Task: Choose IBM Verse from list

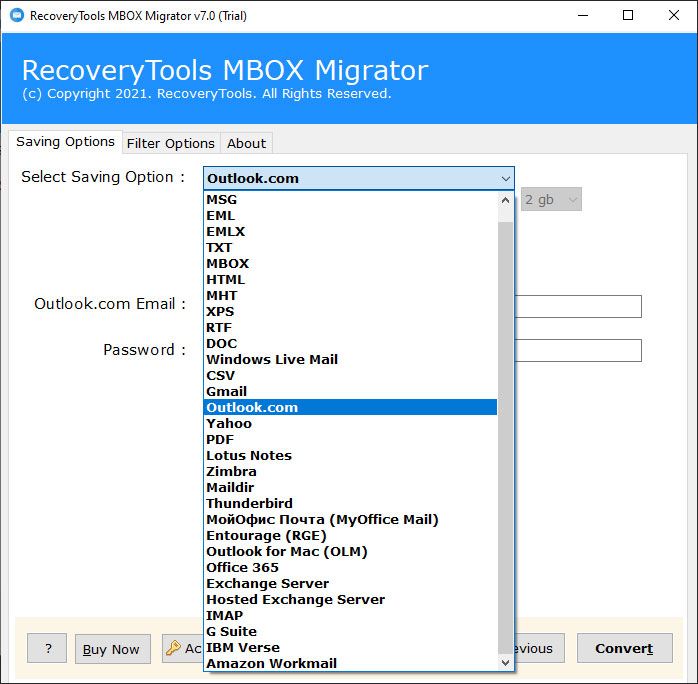Action: (350, 648)
